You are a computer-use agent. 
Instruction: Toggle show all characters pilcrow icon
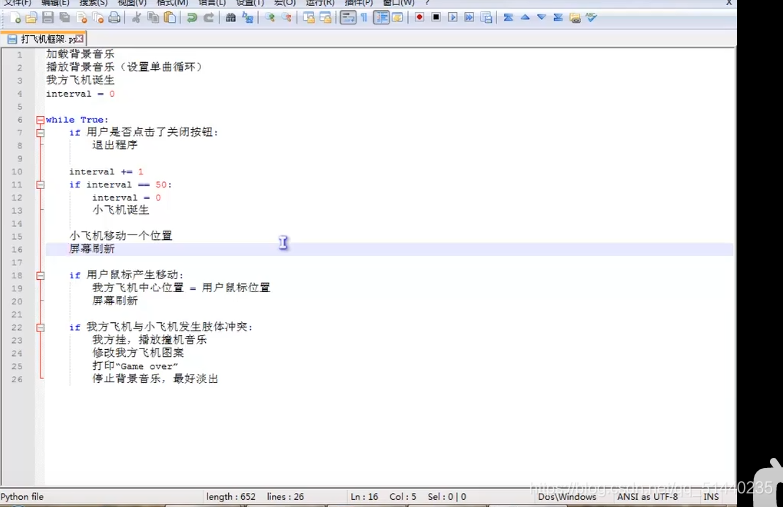[365, 18]
